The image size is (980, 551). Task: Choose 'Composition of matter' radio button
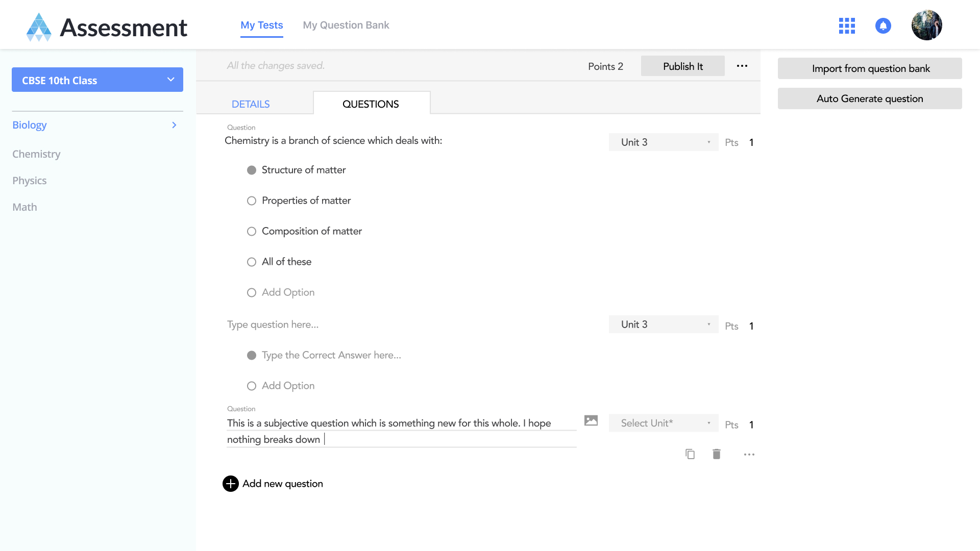point(252,231)
